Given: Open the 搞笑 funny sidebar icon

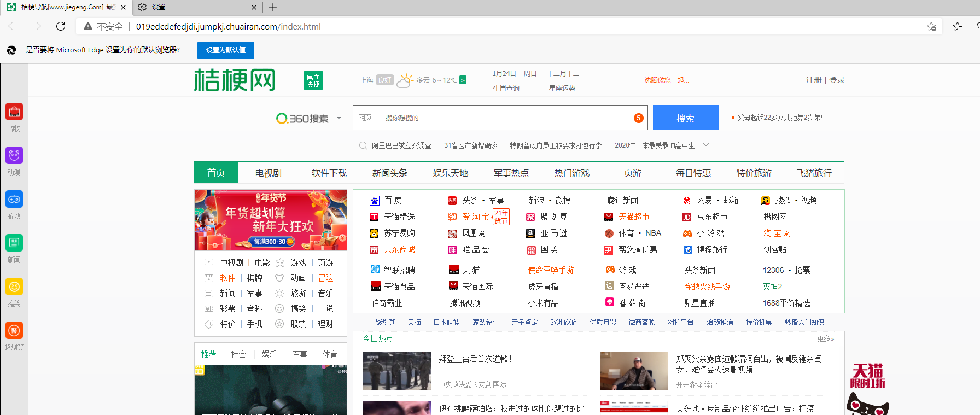Looking at the screenshot, I should [x=14, y=287].
